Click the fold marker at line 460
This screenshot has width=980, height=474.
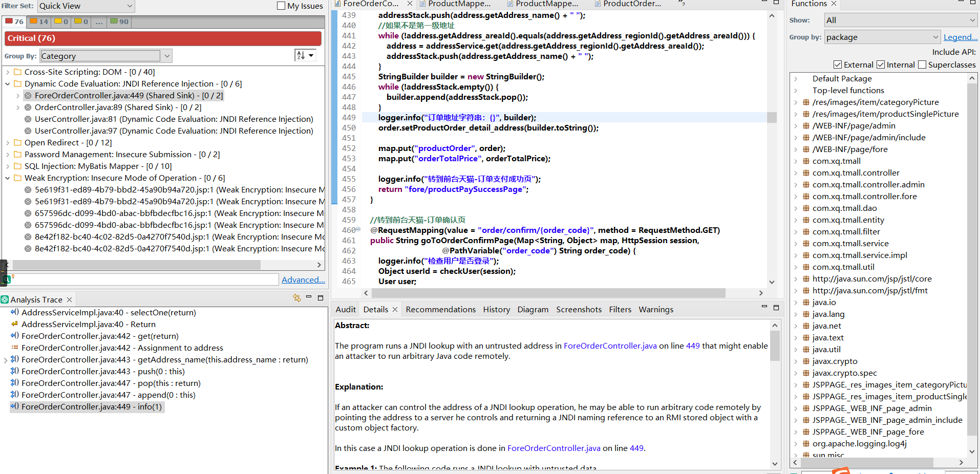coord(358,229)
